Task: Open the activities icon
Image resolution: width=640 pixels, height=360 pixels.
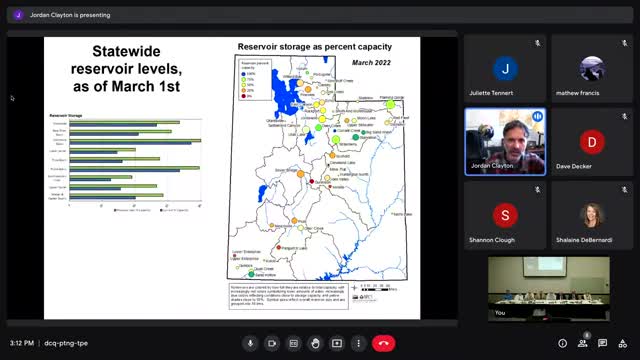Action: (622, 343)
